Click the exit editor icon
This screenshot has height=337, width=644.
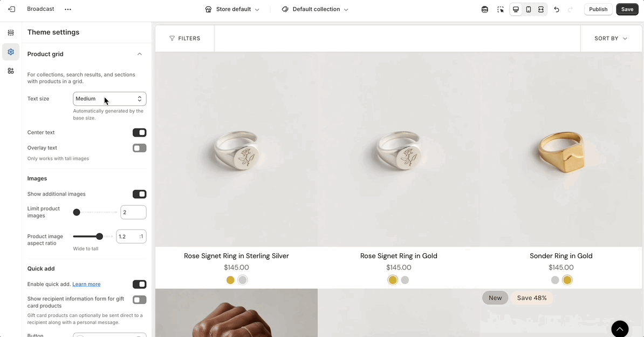[x=11, y=9]
